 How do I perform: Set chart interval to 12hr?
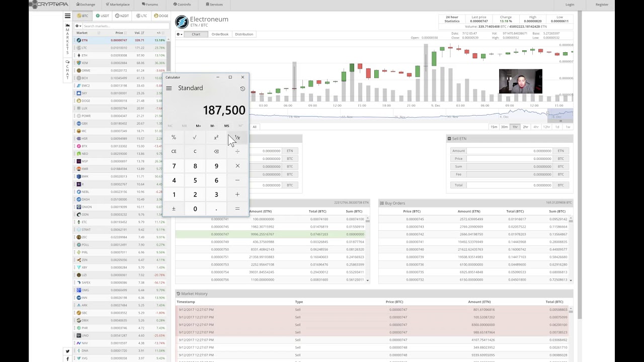tap(546, 127)
